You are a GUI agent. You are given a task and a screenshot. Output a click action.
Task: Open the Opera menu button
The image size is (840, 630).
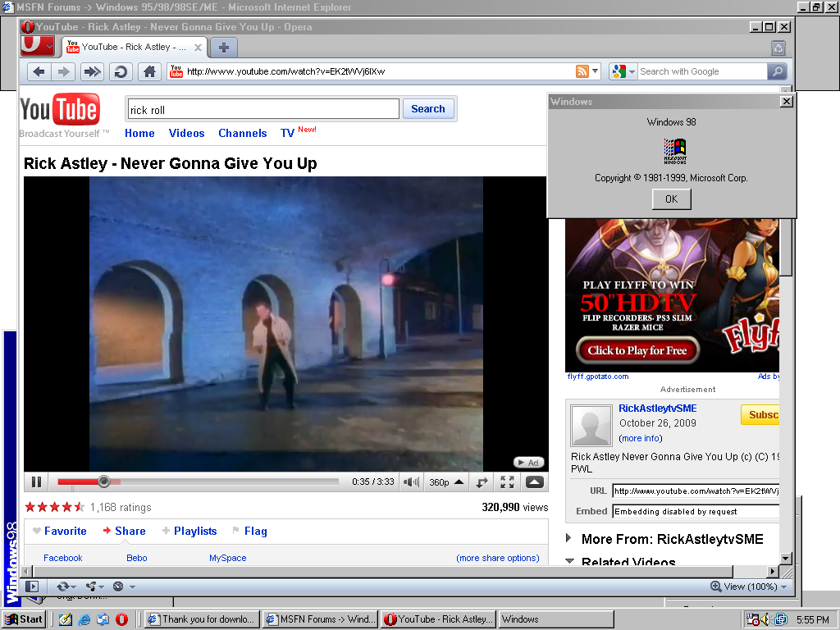coord(38,46)
